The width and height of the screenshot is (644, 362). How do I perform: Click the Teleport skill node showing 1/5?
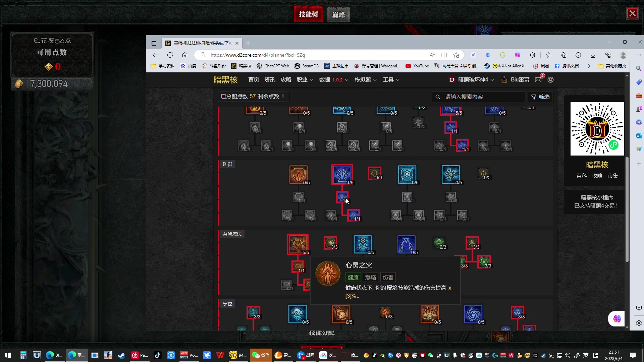[x=342, y=174]
